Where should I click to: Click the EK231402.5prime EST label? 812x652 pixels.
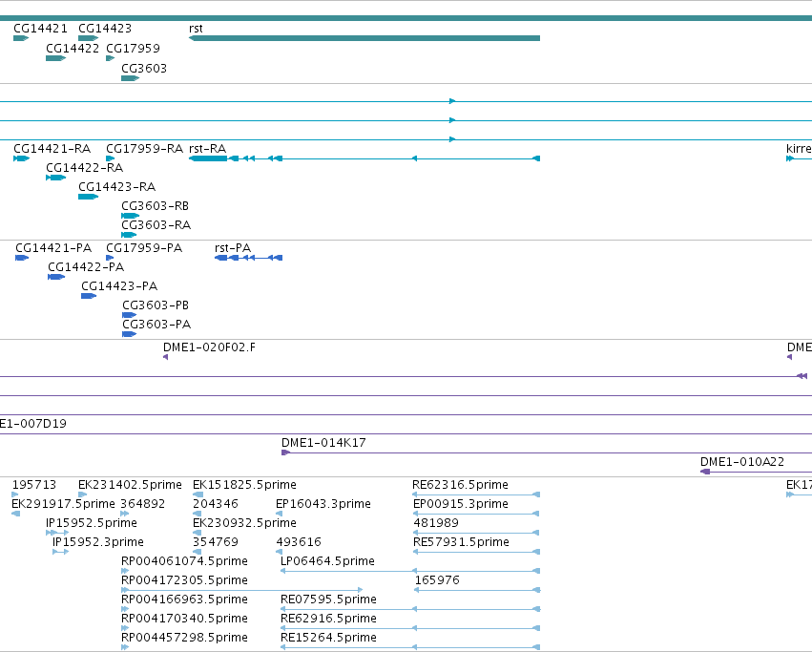point(130,485)
